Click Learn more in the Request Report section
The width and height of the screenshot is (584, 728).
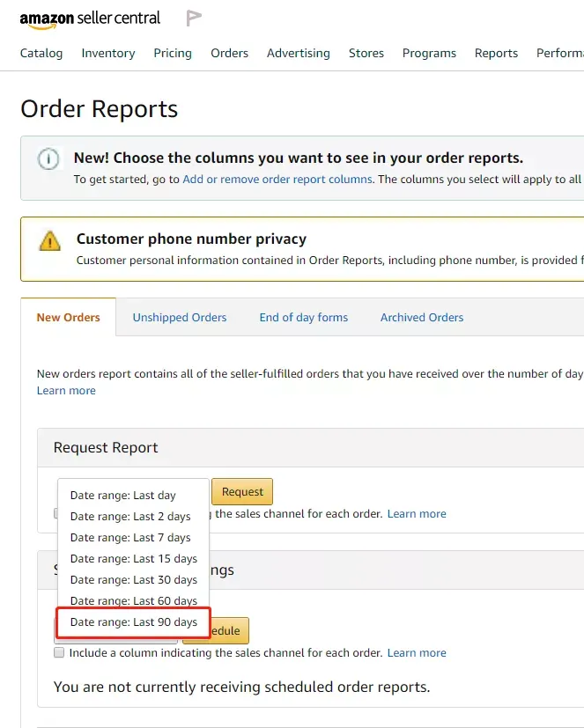click(x=417, y=513)
